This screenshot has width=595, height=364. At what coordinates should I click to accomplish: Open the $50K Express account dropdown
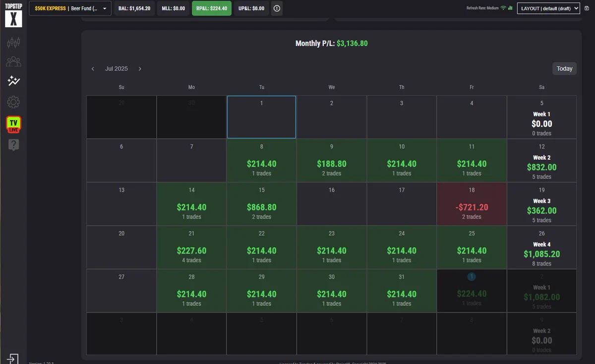pos(70,8)
